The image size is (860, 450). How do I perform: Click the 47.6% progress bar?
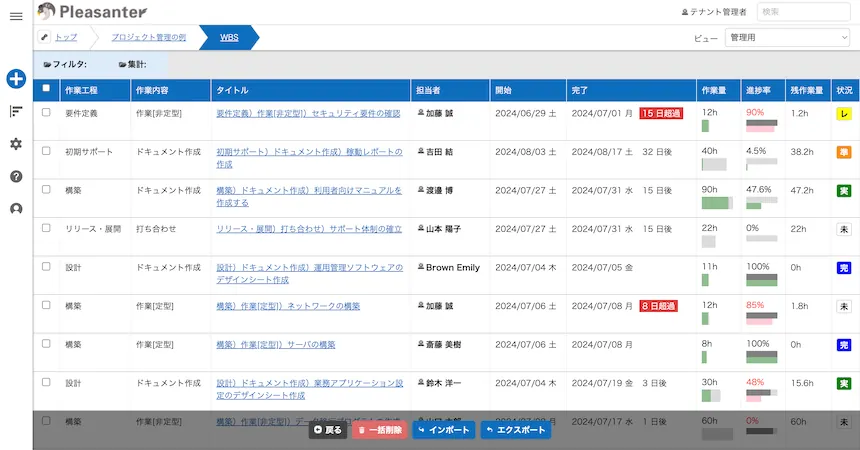pyautogui.click(x=761, y=202)
